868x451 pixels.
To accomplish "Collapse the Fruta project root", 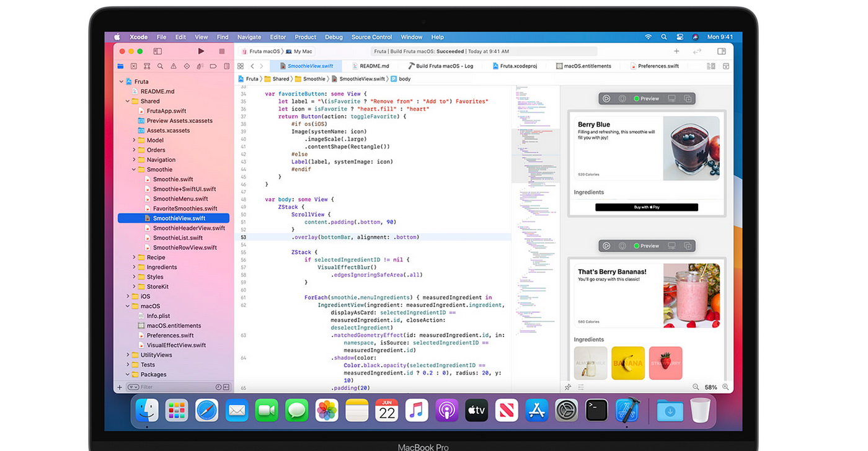I will pyautogui.click(x=122, y=81).
